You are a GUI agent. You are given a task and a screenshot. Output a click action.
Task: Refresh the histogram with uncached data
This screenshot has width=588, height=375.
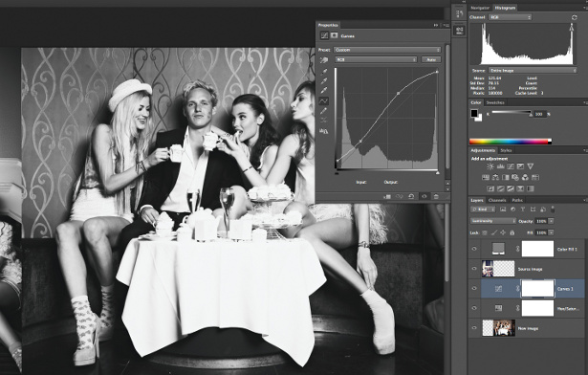(x=574, y=17)
